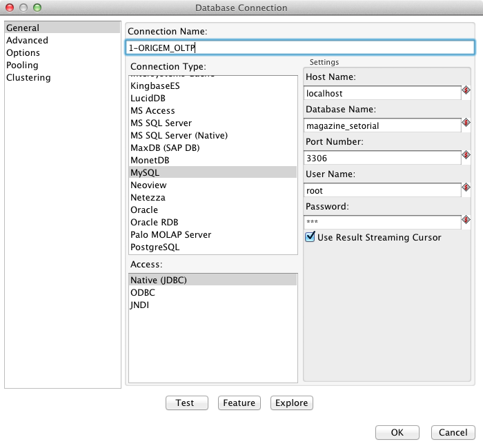Confirm with the OK button
This screenshot has width=483, height=448.
[x=397, y=432]
